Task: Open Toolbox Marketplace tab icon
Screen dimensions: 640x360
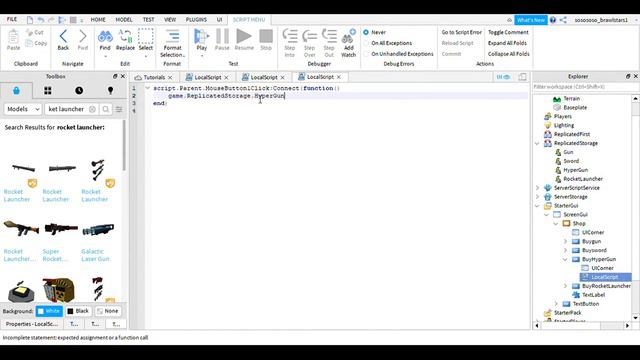Action: pos(16,91)
